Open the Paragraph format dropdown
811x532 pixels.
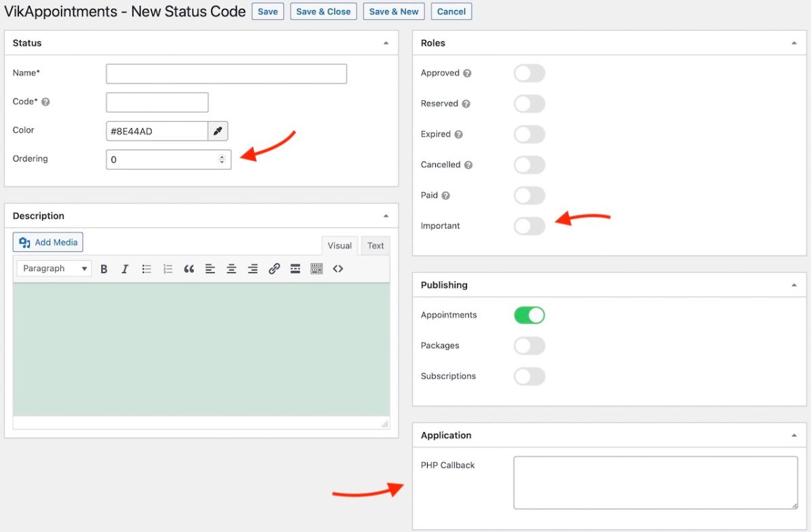(x=55, y=268)
